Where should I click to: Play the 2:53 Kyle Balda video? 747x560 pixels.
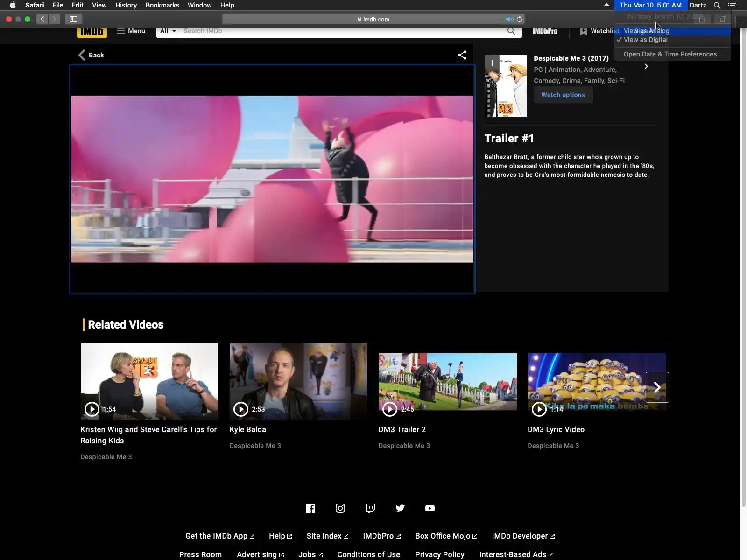(x=241, y=409)
